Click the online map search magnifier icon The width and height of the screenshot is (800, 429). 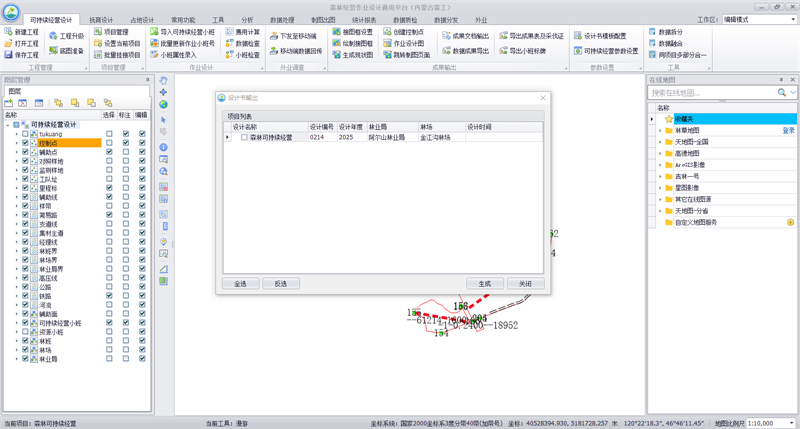[x=782, y=92]
